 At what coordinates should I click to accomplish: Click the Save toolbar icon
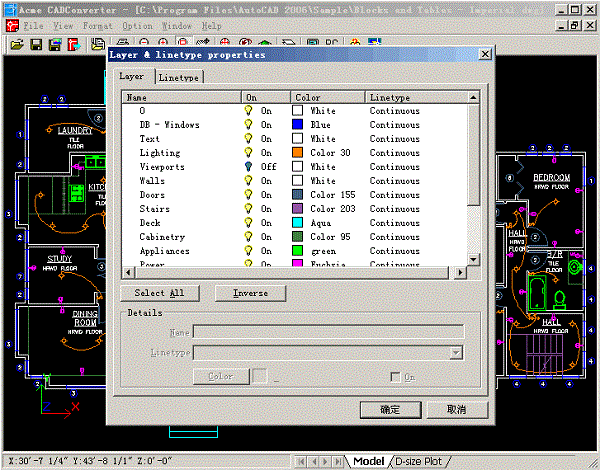pyautogui.click(x=36, y=45)
